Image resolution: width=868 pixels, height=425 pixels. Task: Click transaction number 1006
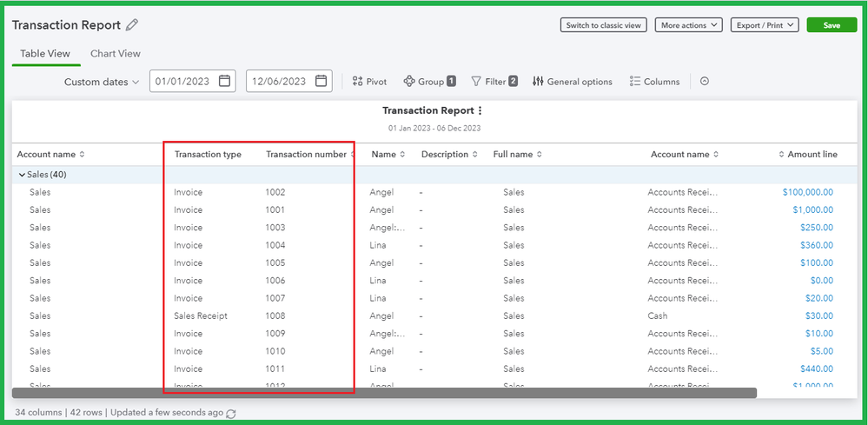[275, 281]
